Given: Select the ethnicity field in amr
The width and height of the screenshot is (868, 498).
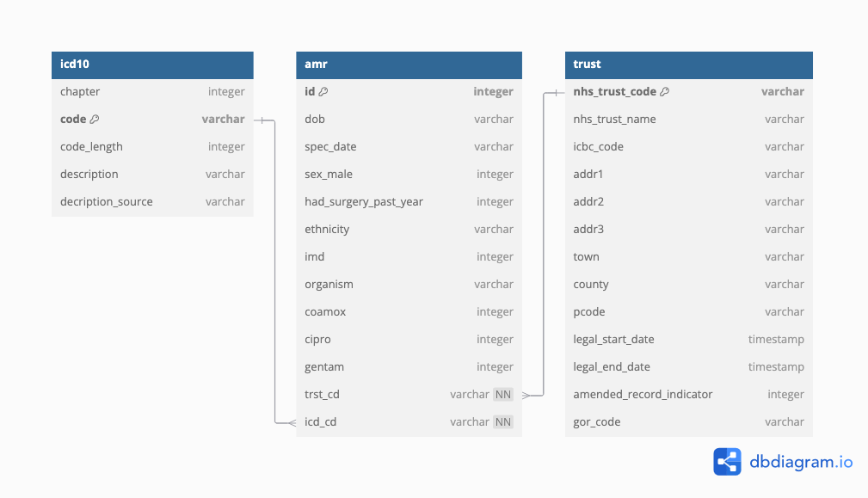Looking at the screenshot, I should pos(409,229).
